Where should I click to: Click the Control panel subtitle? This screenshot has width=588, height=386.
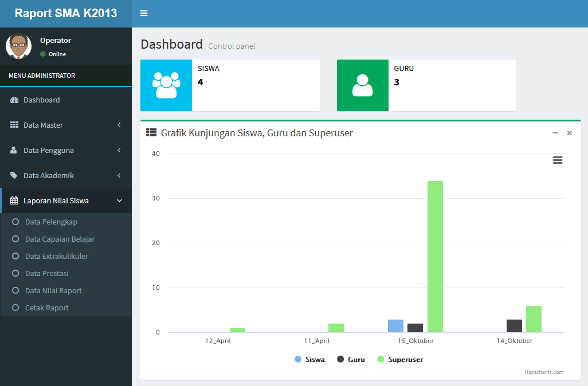(x=232, y=46)
